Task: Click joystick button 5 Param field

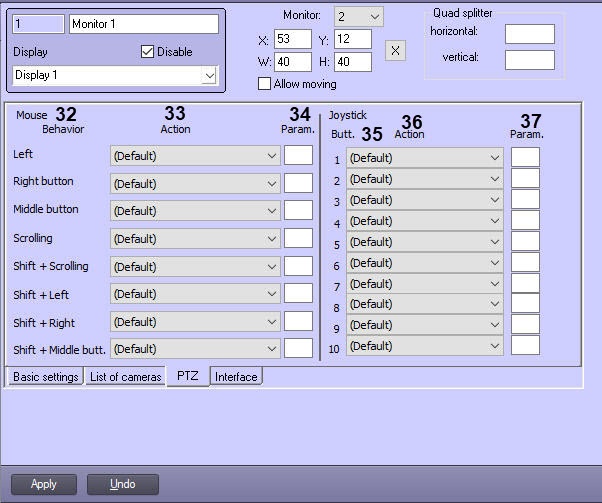Action: [x=525, y=241]
